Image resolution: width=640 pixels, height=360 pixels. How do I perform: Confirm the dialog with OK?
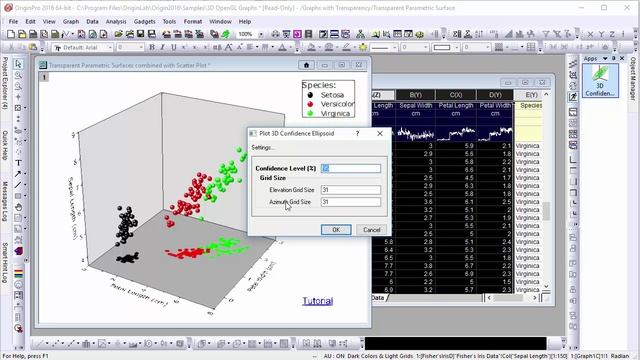tap(336, 230)
